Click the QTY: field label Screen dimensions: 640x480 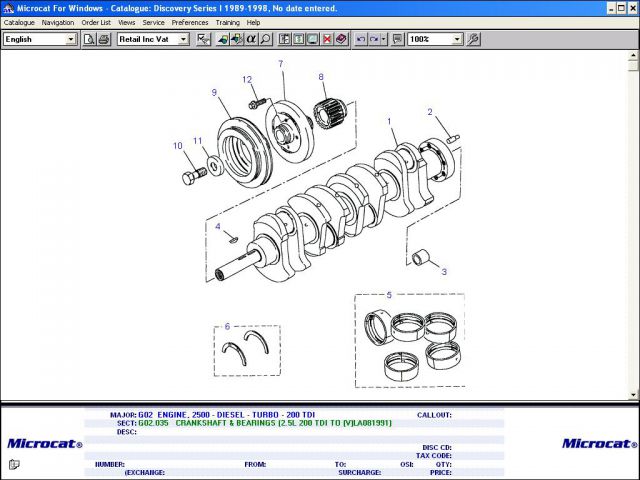(x=444, y=464)
